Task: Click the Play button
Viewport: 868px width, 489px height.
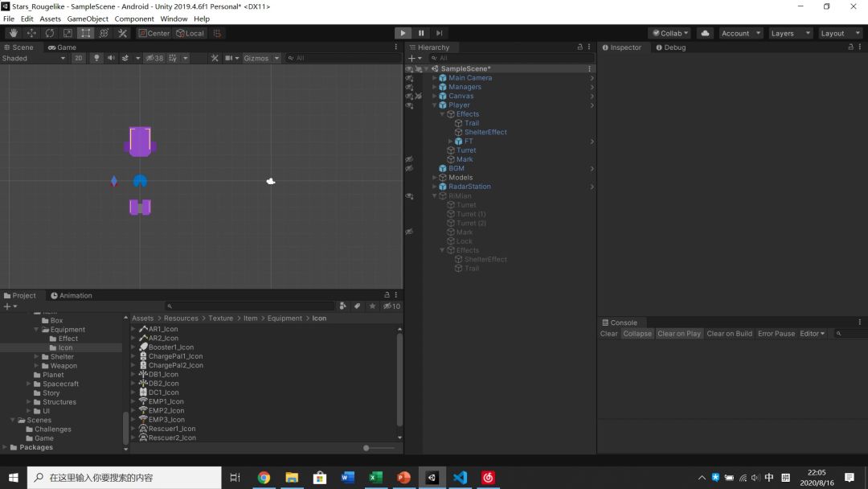Action: [403, 33]
